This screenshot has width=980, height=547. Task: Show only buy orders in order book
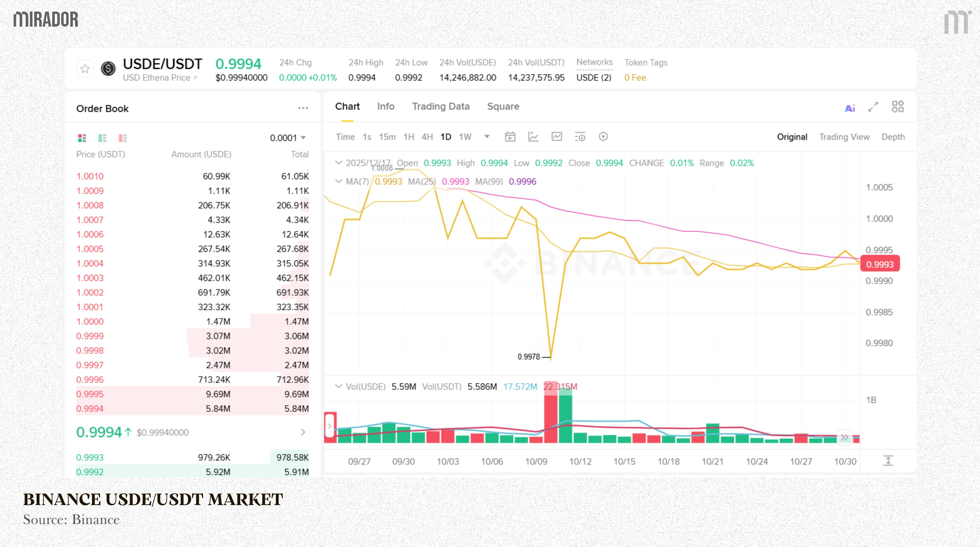pyautogui.click(x=102, y=138)
